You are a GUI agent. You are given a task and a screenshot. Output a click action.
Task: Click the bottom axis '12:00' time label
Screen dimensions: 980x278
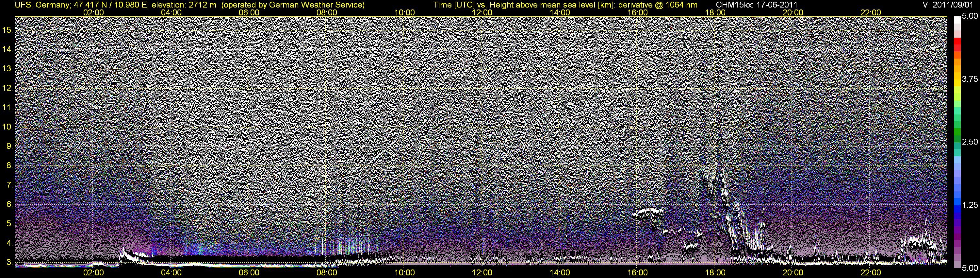pyautogui.click(x=482, y=273)
